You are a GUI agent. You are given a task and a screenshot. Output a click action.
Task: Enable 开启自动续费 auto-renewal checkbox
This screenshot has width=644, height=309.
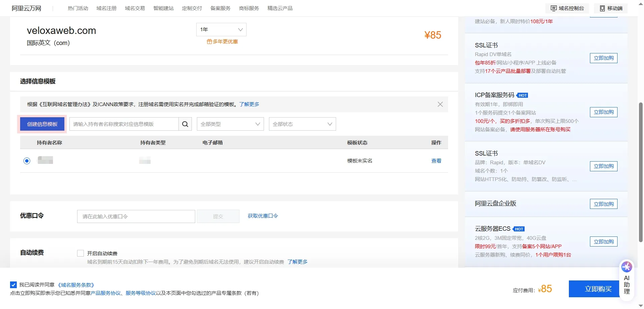coord(80,253)
